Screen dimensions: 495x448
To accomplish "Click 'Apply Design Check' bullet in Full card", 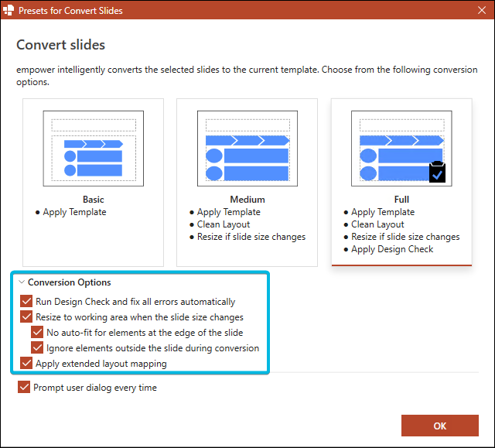I will point(392,249).
